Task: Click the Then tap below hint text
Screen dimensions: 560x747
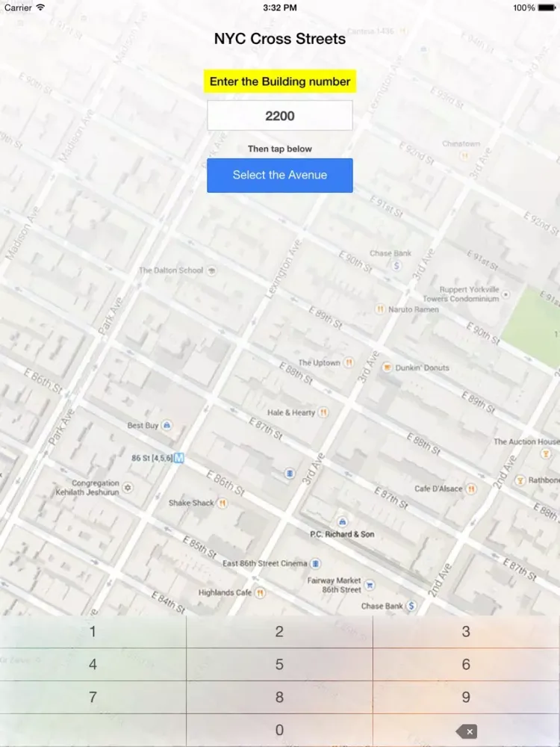Action: click(280, 149)
